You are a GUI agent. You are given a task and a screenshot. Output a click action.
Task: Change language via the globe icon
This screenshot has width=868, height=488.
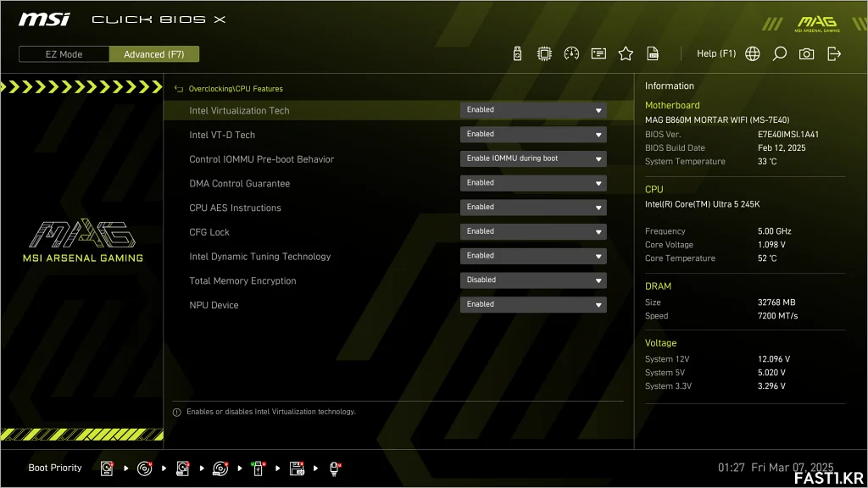coord(753,53)
